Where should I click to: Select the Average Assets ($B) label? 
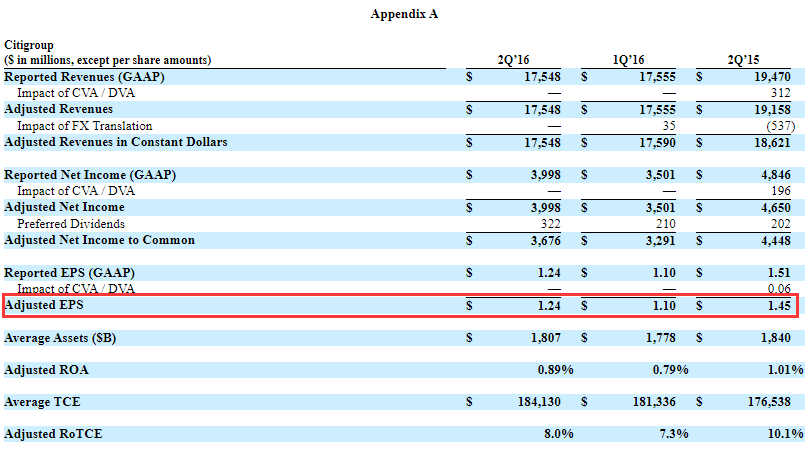[60, 338]
